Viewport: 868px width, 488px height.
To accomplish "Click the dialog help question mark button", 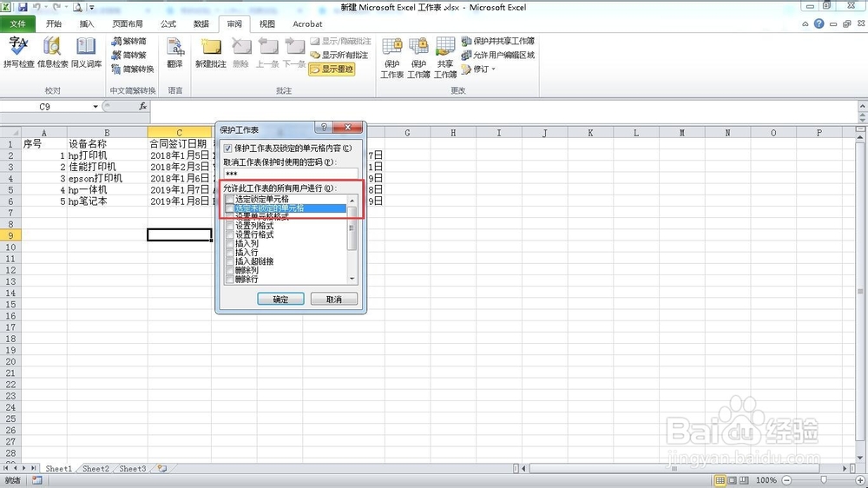I will tap(324, 128).
